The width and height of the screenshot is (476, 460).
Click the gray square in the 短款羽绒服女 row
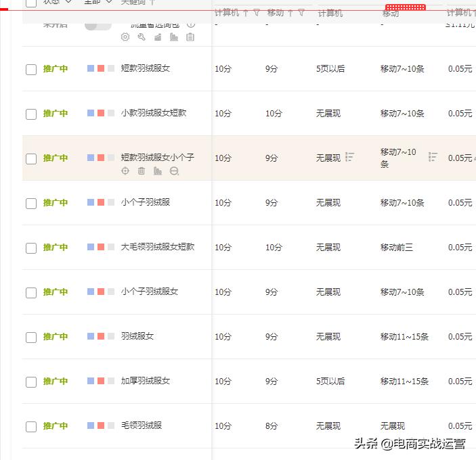pos(111,68)
